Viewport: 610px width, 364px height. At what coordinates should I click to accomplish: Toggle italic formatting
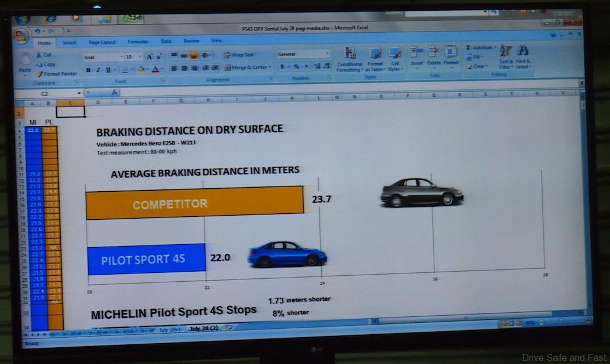[98, 70]
